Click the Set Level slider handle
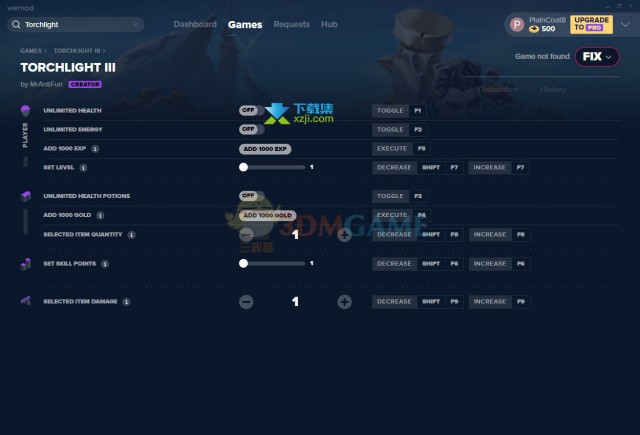The height and width of the screenshot is (435, 640). (244, 167)
